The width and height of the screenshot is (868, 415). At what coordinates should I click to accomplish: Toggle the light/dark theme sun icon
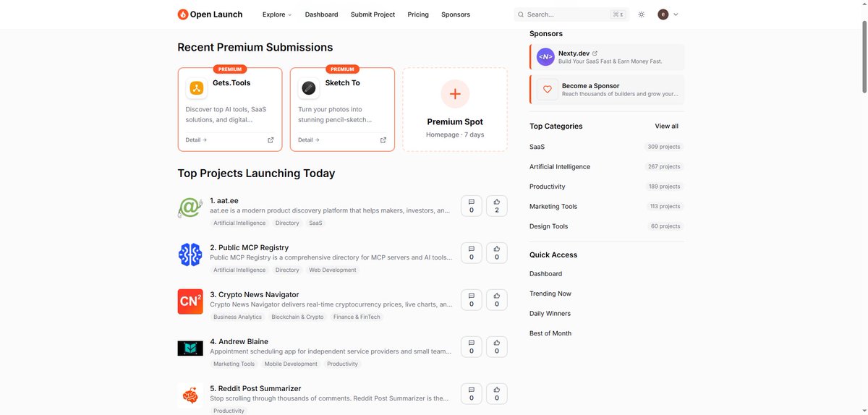click(x=641, y=14)
